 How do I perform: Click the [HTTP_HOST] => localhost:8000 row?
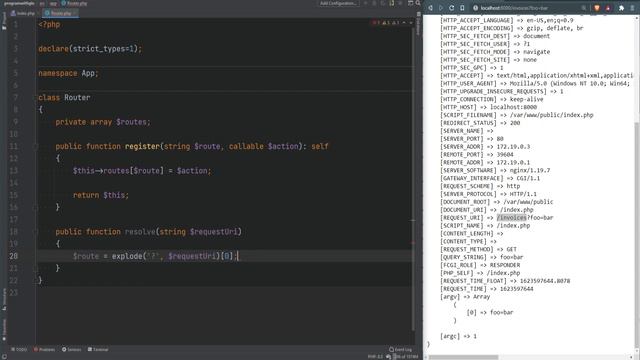[488, 107]
